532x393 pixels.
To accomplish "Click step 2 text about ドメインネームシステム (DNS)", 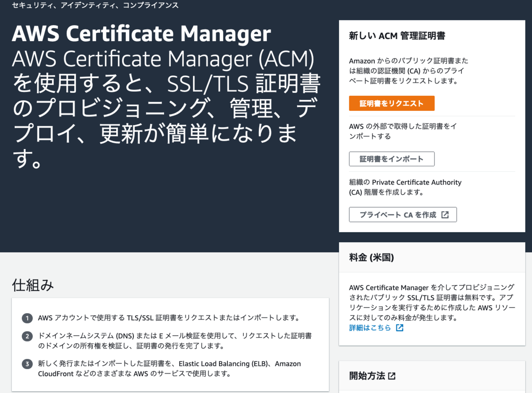I will click(175, 341).
